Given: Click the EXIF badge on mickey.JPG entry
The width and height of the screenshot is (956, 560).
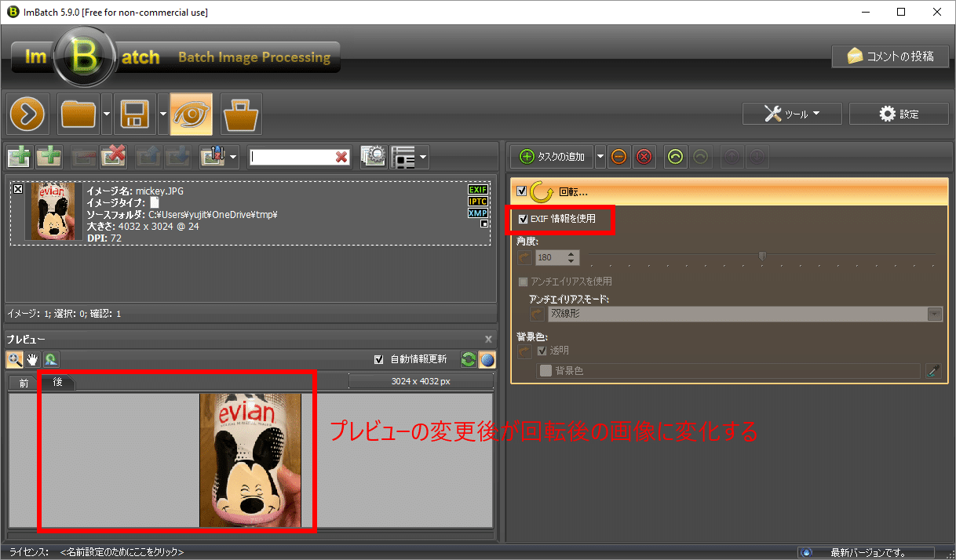Looking at the screenshot, I should [x=477, y=189].
